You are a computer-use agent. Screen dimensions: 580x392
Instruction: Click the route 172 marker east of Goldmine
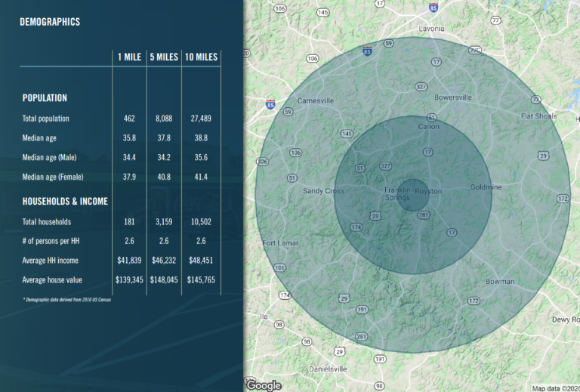click(563, 199)
